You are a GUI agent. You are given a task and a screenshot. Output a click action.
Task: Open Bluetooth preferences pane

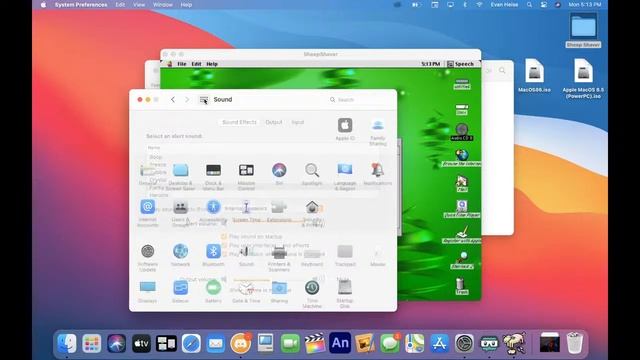tap(213, 255)
